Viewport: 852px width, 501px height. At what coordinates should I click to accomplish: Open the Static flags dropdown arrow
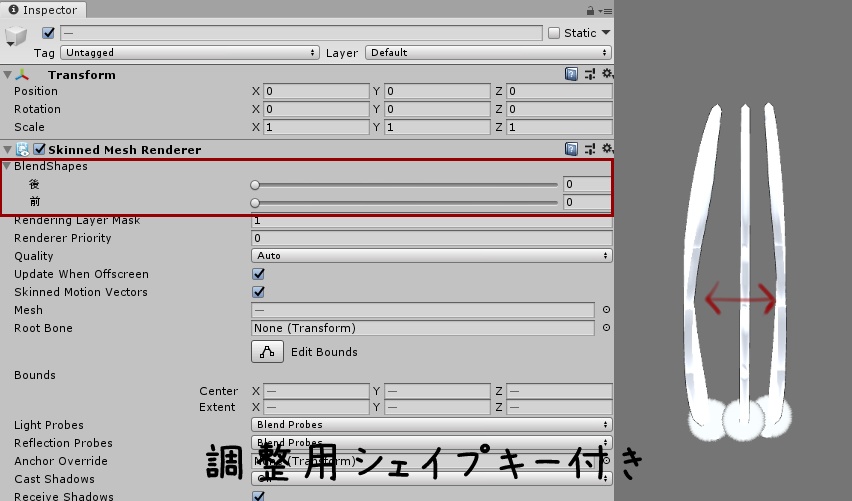click(606, 33)
